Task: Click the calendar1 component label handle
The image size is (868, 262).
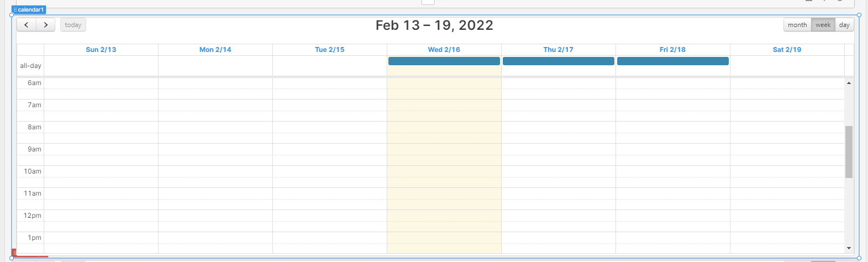Action: 29,10
